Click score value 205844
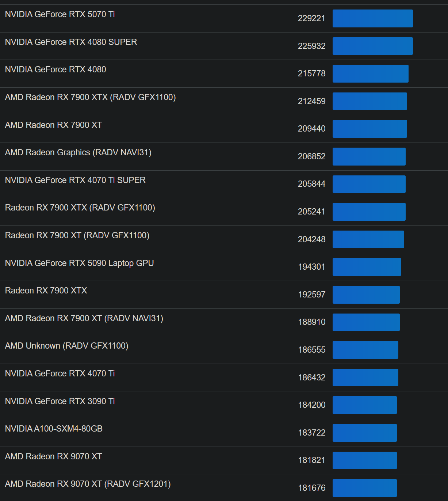This screenshot has width=448, height=501. coord(311,184)
